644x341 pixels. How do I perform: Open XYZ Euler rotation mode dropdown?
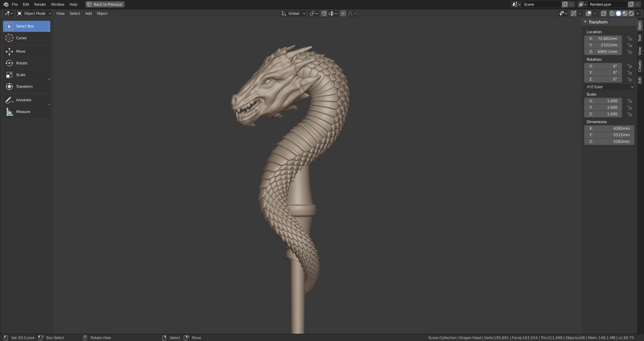coord(609,87)
